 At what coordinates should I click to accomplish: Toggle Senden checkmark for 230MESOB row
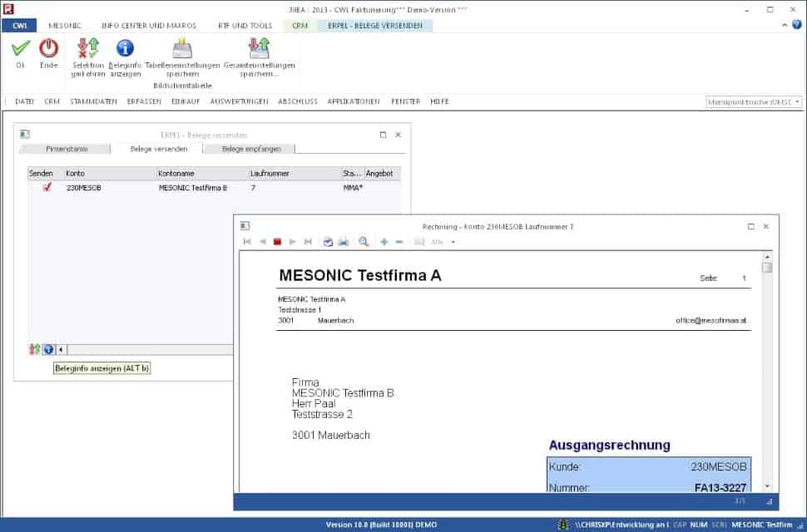(47, 188)
